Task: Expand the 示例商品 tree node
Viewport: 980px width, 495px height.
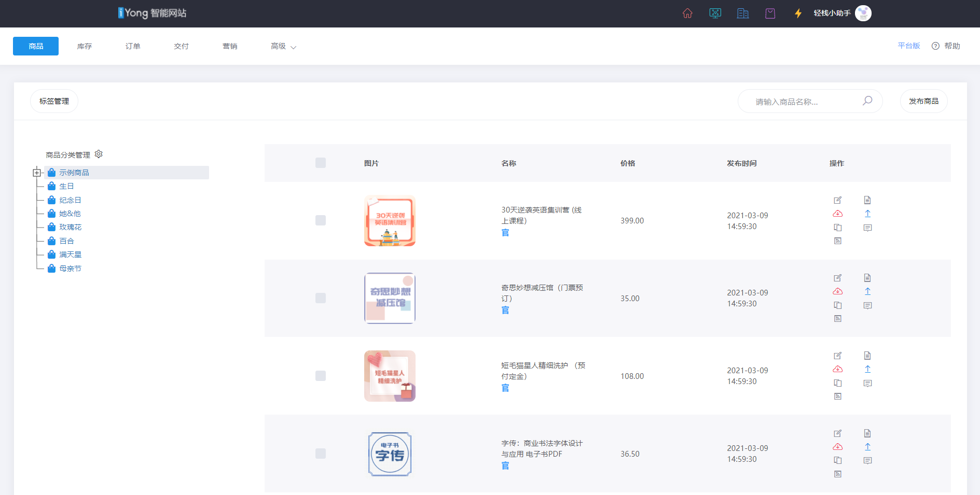Action: [x=37, y=173]
